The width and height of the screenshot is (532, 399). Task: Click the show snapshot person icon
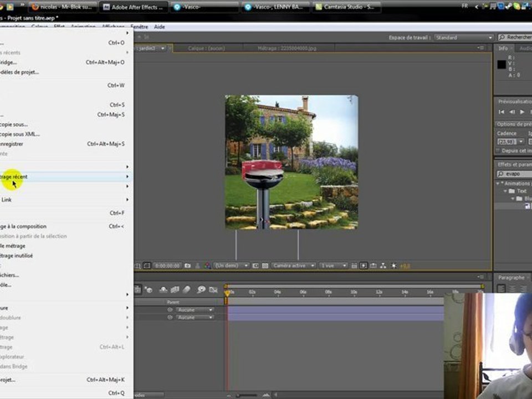[x=197, y=265]
